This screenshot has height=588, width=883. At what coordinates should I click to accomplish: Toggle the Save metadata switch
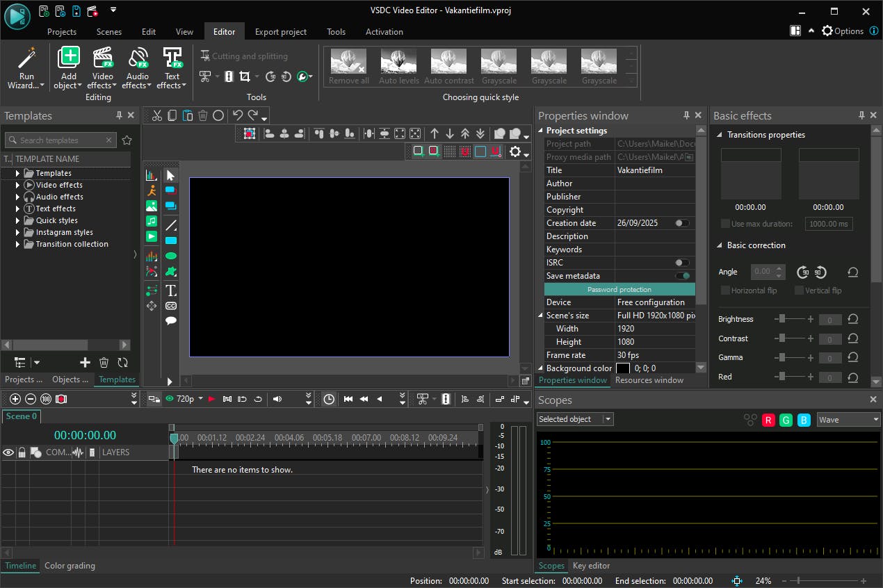click(682, 276)
